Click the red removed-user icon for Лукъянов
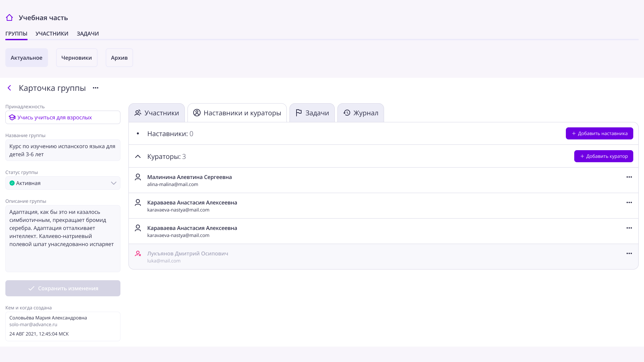 138,253
